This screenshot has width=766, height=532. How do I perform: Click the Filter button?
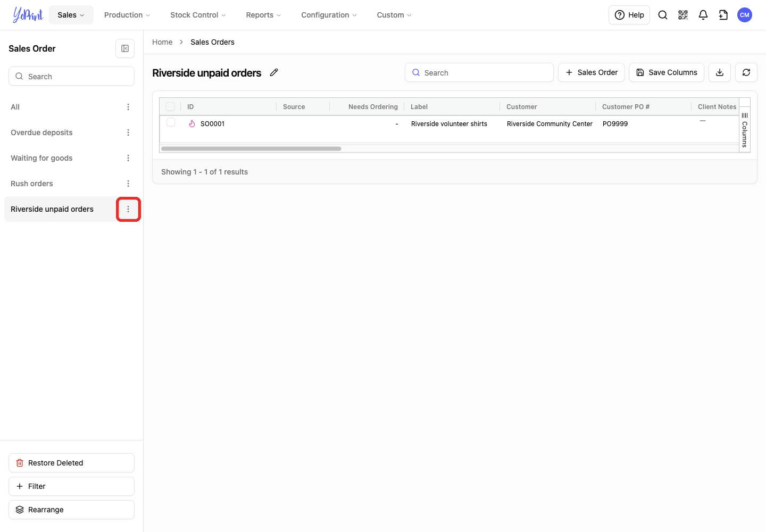[71, 486]
